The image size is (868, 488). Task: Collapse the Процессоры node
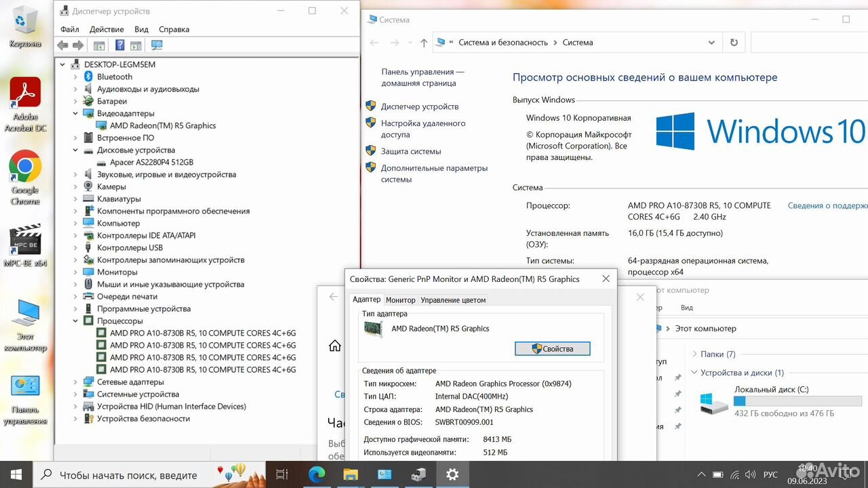(75, 321)
